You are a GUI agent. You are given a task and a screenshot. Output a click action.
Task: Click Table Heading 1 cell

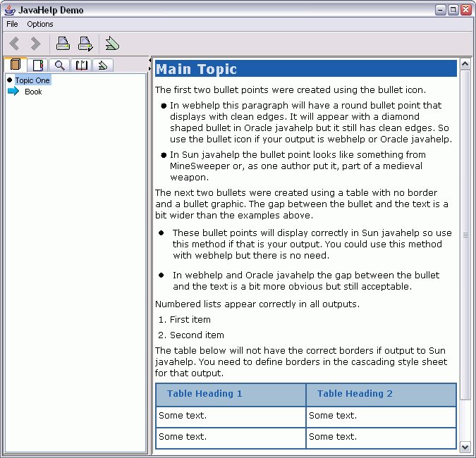tap(231, 395)
